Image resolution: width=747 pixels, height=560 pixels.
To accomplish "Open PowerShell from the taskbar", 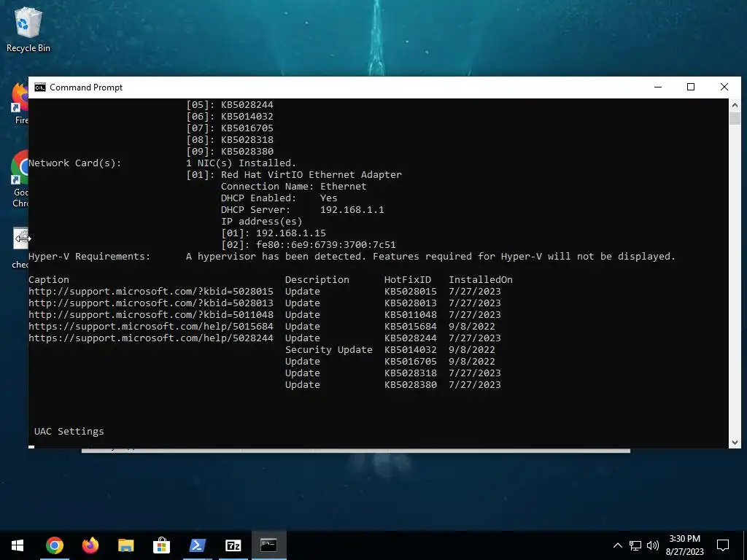I will click(x=197, y=545).
